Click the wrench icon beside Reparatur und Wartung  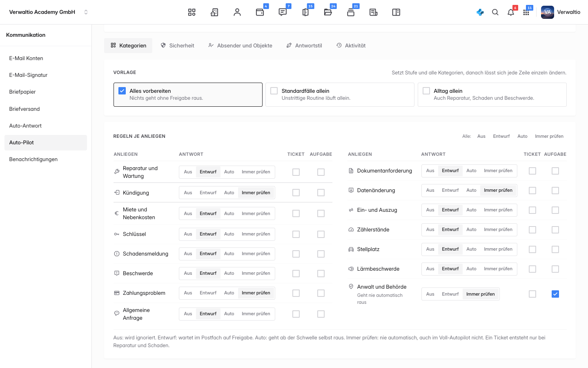[117, 172]
